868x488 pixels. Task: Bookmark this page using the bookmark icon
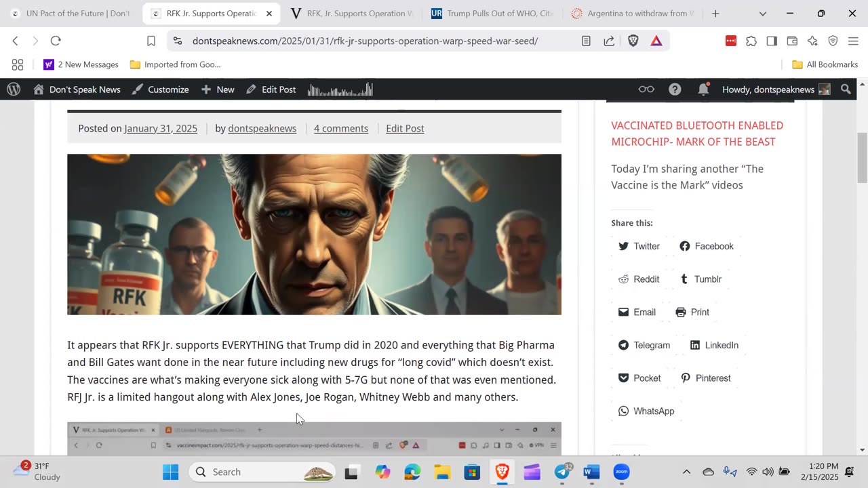tap(151, 41)
